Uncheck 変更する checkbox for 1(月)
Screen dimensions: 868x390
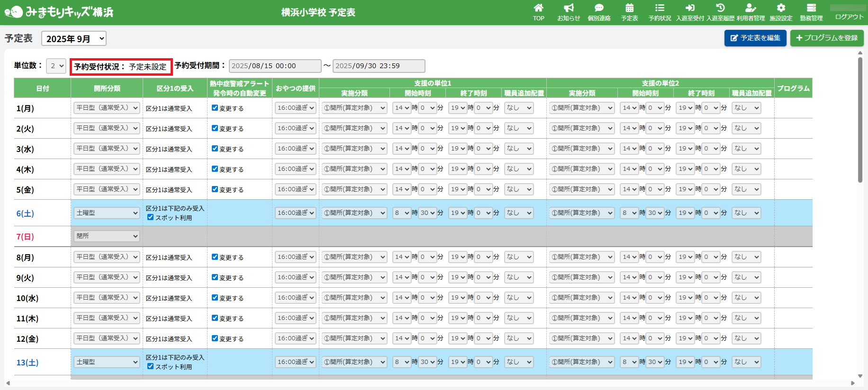coord(215,108)
